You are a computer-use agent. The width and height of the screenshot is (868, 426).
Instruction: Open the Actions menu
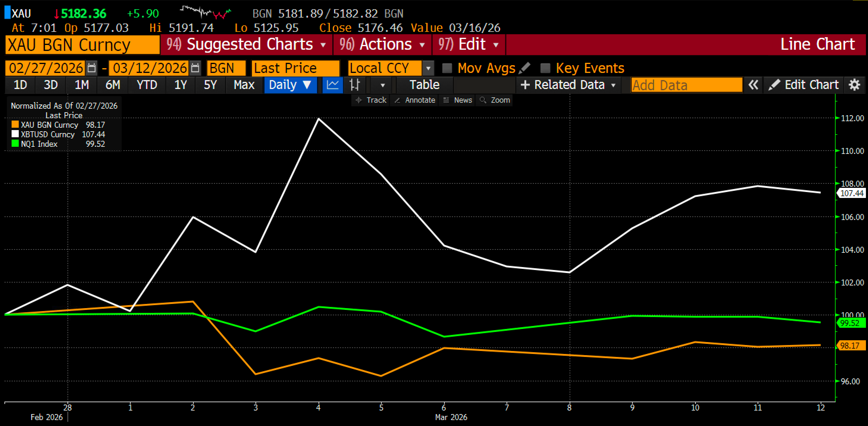tap(382, 45)
